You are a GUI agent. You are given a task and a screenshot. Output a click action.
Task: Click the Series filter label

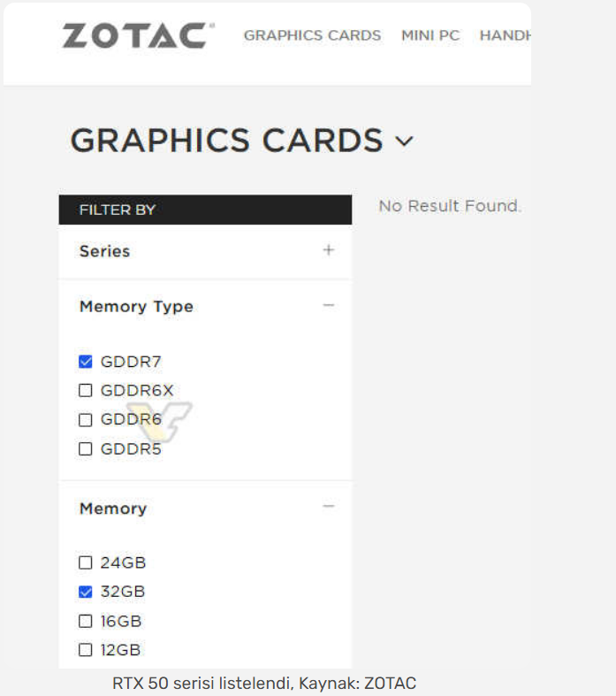tap(104, 251)
